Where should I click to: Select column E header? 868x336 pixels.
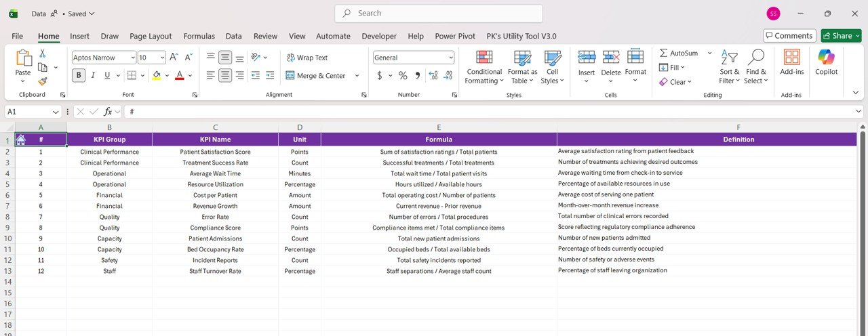pyautogui.click(x=439, y=127)
